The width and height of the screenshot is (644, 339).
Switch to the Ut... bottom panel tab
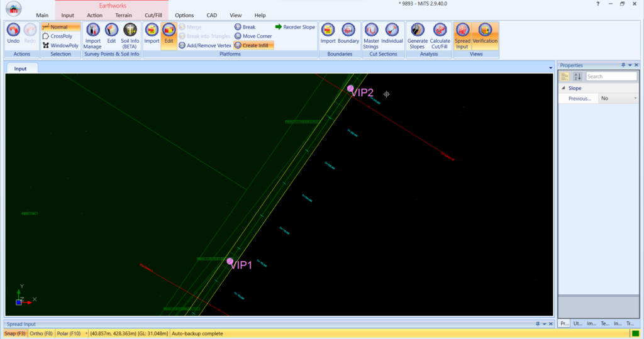pos(578,324)
